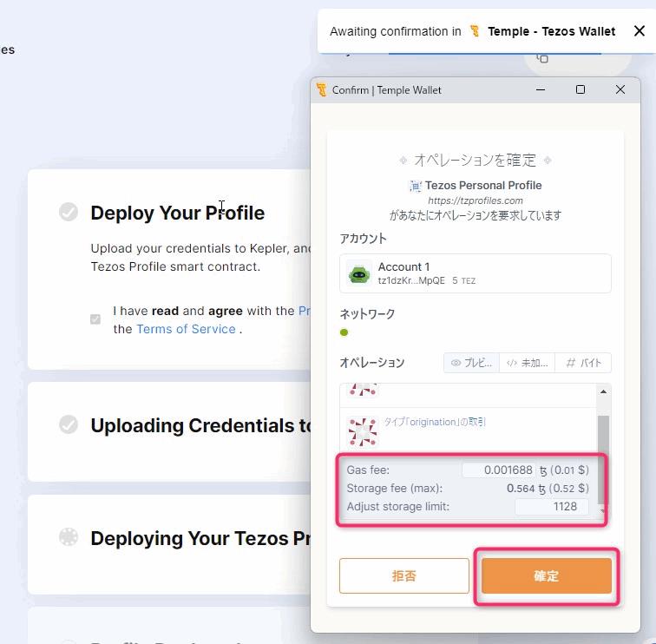Minimize the Temple Wallet confirm window

click(x=541, y=89)
